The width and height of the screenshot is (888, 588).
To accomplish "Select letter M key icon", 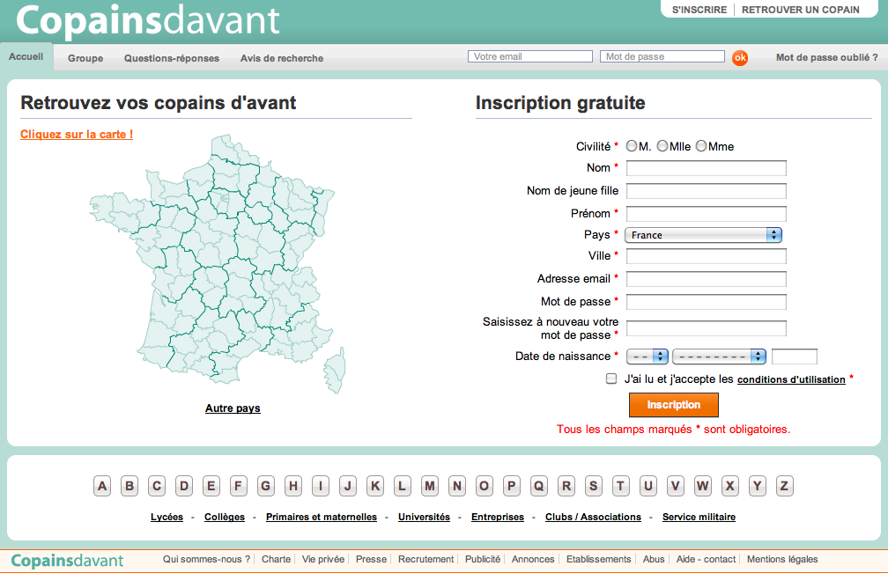I will [430, 486].
